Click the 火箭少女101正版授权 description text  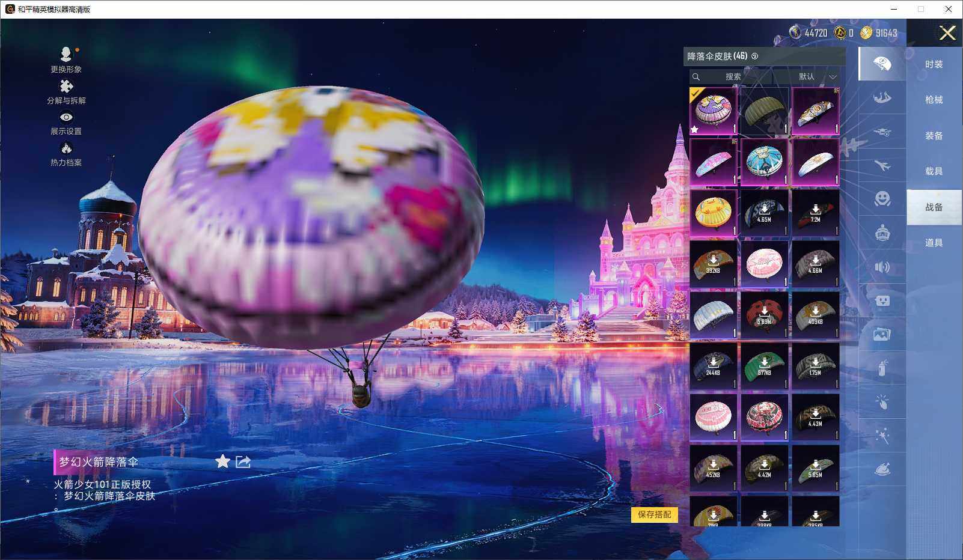[x=102, y=484]
